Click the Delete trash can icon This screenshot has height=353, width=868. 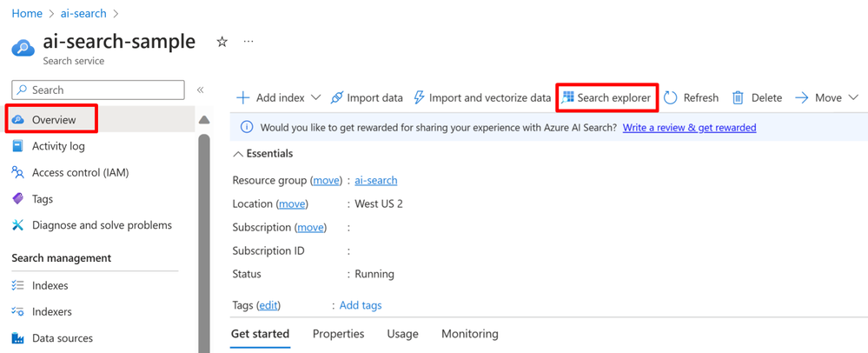click(738, 98)
